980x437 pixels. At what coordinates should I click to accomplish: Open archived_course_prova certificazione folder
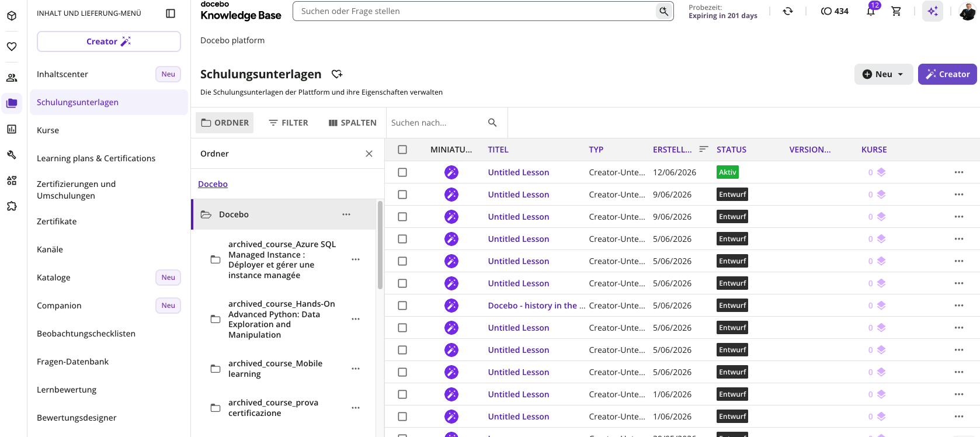click(x=273, y=408)
